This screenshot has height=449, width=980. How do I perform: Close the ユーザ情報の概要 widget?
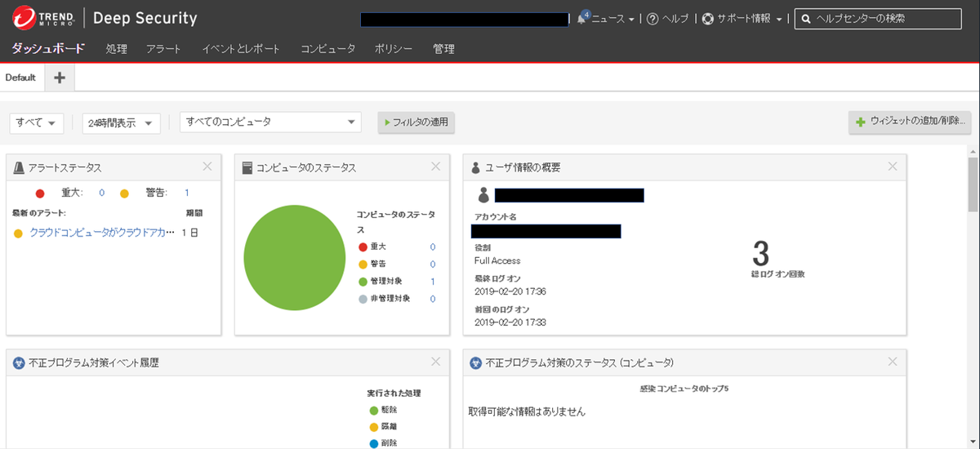(x=892, y=167)
